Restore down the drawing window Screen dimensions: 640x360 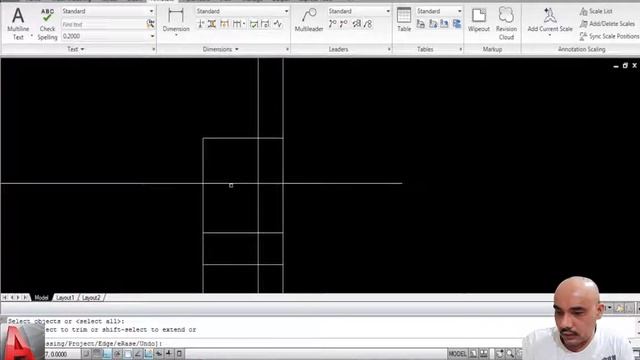[625, 65]
